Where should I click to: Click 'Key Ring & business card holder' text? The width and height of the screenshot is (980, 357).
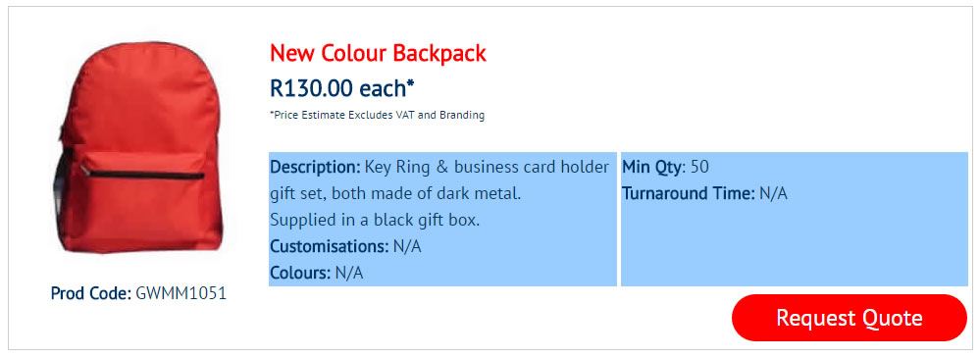pyautogui.click(x=487, y=167)
